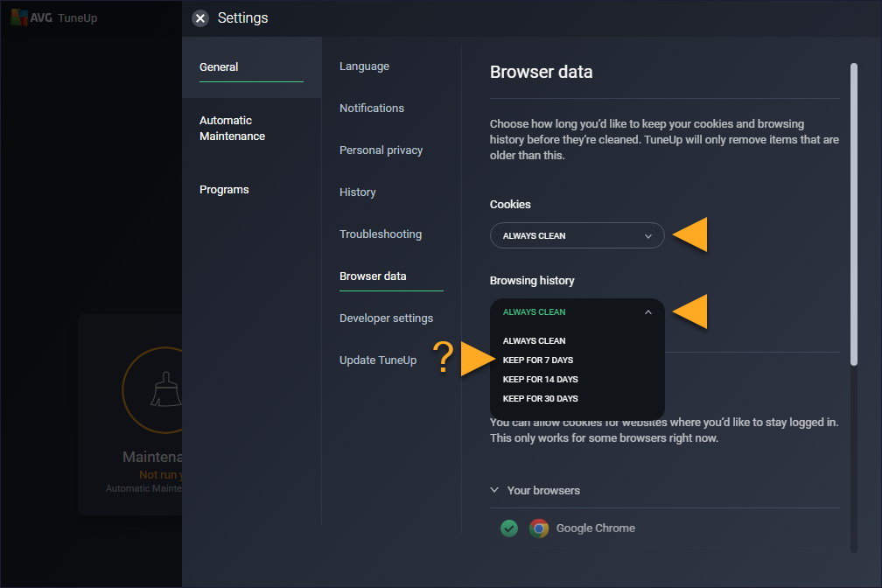The width and height of the screenshot is (882, 588).
Task: Close the Settings panel with the X icon
Action: tap(199, 18)
